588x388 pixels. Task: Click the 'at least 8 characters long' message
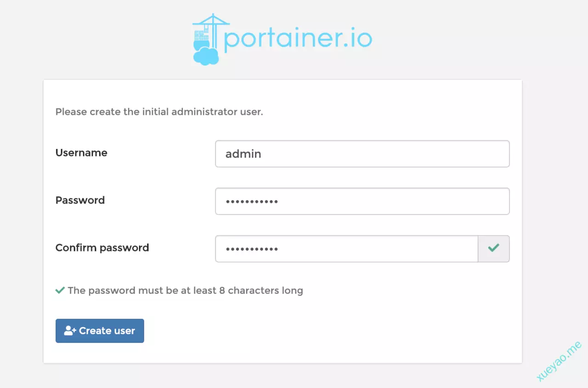(185, 290)
